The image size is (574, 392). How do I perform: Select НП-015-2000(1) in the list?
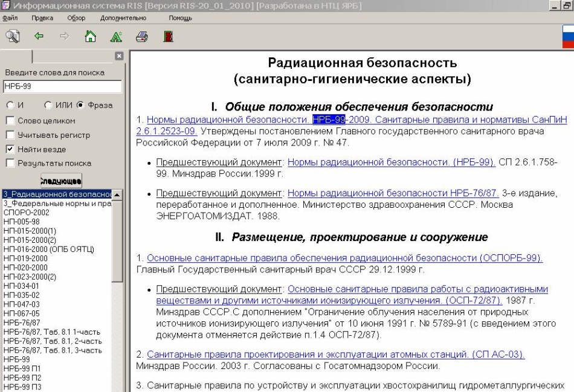coord(30,231)
